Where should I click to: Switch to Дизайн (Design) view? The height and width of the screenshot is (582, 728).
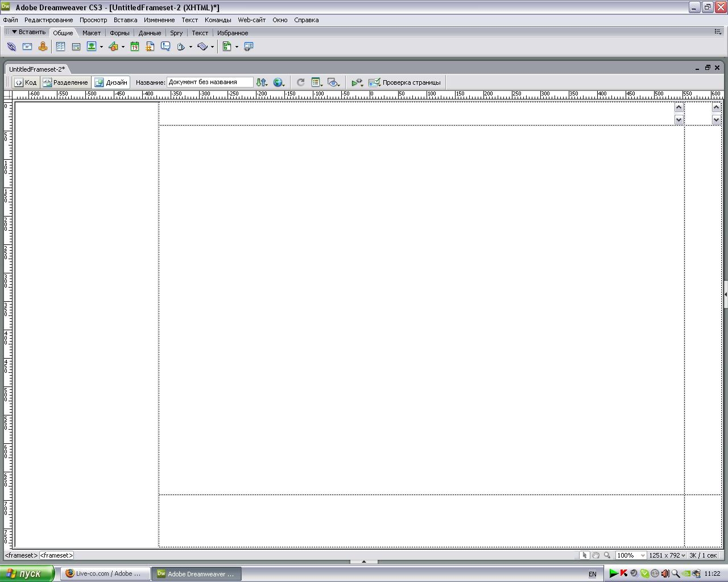pyautogui.click(x=111, y=82)
